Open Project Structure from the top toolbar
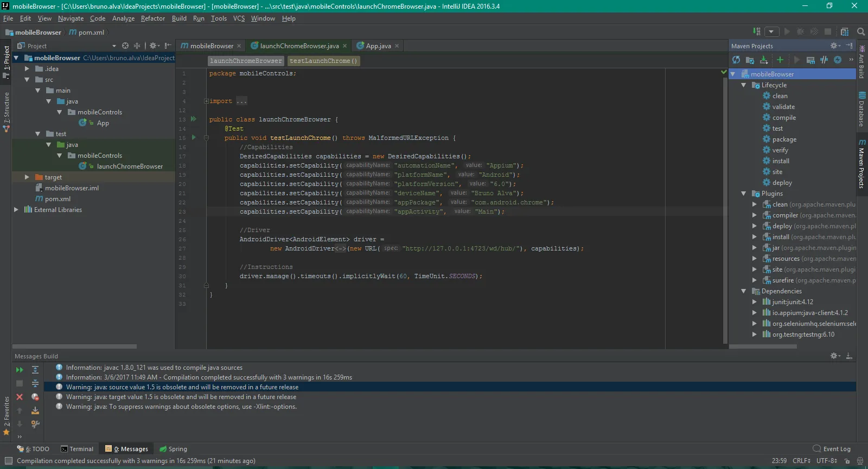Viewport: 868px width, 469px height. coord(845,32)
